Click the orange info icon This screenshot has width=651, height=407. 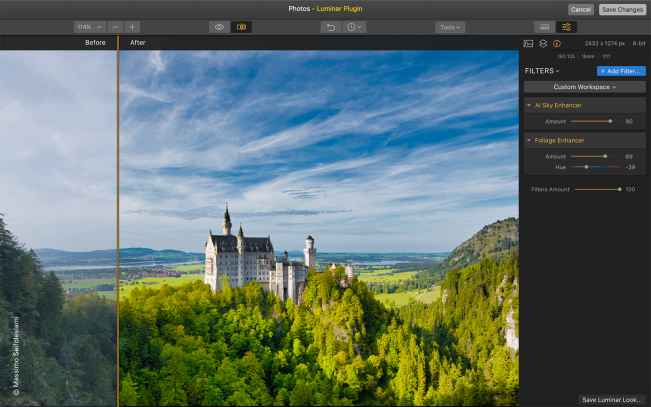[x=557, y=44]
